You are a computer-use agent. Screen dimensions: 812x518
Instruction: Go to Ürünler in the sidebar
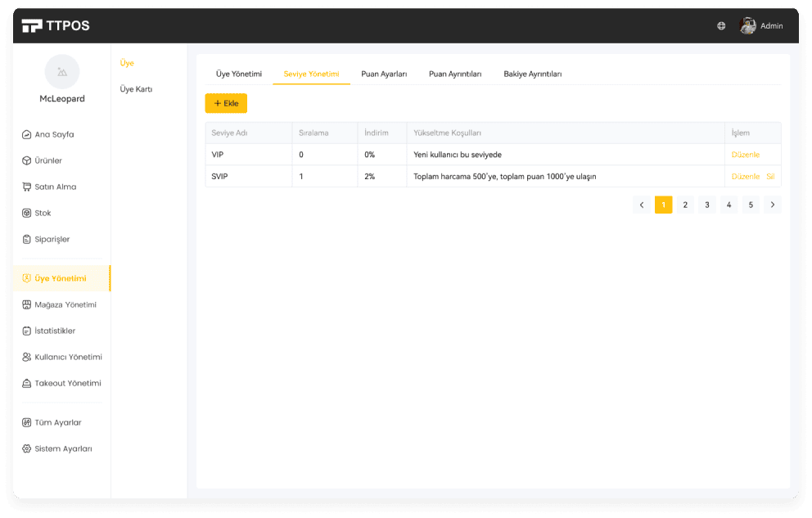(x=48, y=161)
